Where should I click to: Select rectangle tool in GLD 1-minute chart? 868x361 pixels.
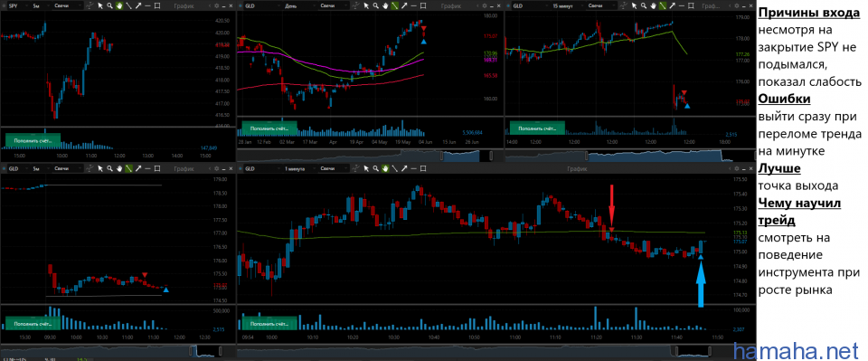[x=423, y=169]
